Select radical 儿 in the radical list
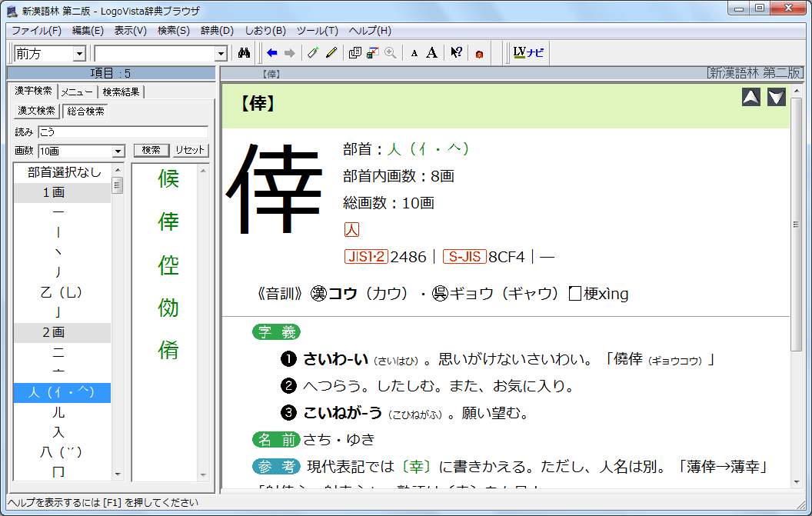Viewport: 812px width, 516px height. tap(58, 413)
